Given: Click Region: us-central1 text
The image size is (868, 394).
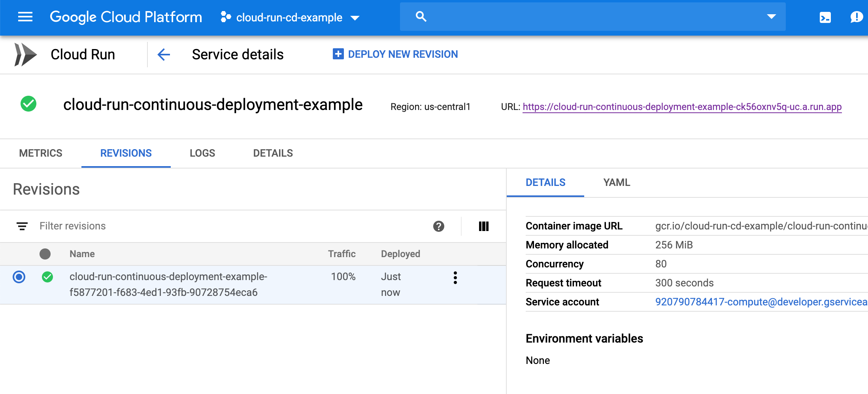Looking at the screenshot, I should [x=430, y=107].
